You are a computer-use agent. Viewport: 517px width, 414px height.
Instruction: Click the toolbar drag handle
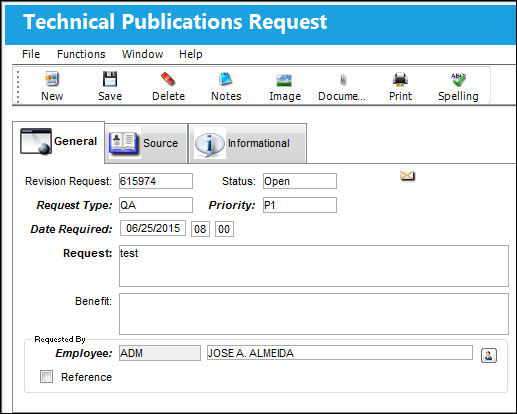(x=18, y=87)
